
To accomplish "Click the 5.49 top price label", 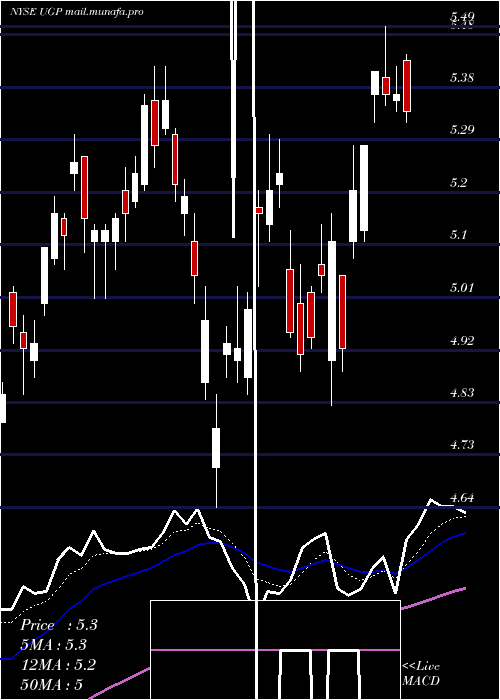I will (x=462, y=17).
